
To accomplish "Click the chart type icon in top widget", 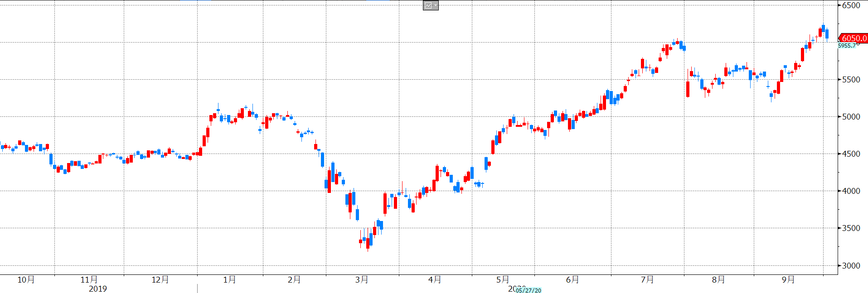I will 428,5.
